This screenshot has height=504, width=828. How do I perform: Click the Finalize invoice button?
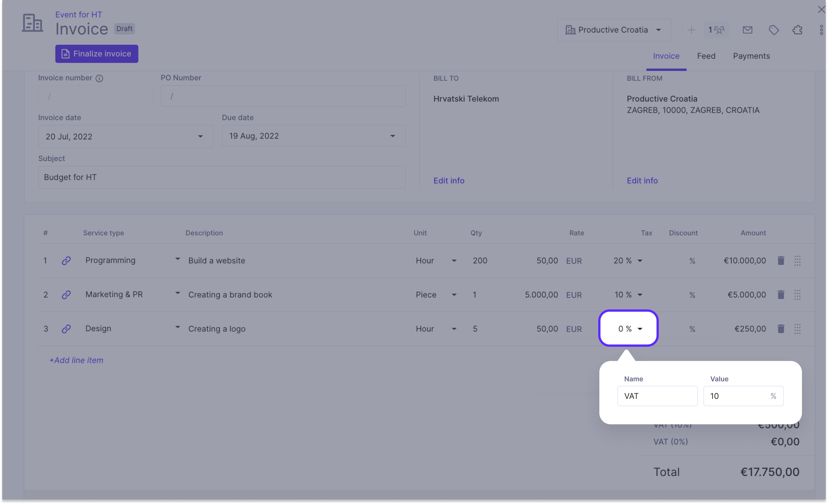click(x=97, y=54)
